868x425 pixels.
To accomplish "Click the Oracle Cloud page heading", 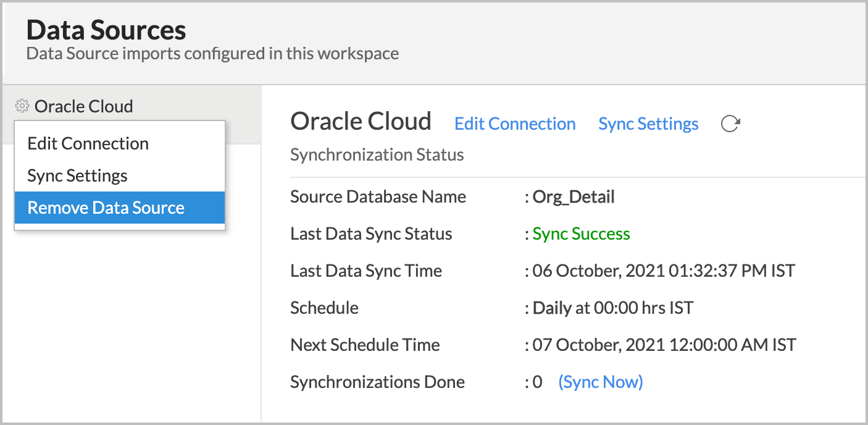I will pyautogui.click(x=361, y=121).
